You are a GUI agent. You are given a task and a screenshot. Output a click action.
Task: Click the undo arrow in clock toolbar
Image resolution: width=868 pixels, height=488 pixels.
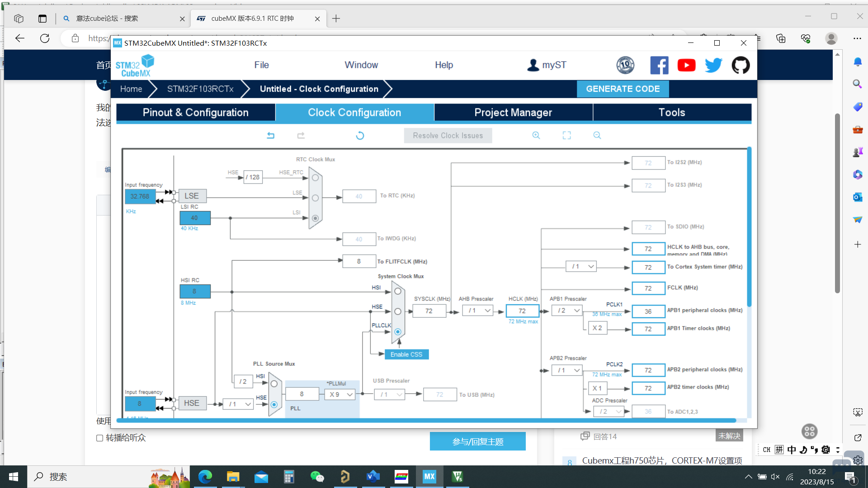point(271,136)
